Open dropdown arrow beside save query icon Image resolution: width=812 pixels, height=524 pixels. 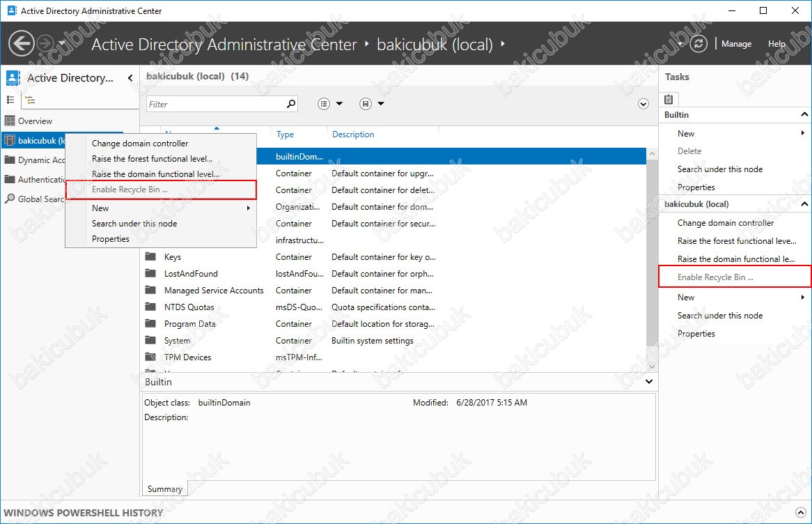[x=381, y=104]
